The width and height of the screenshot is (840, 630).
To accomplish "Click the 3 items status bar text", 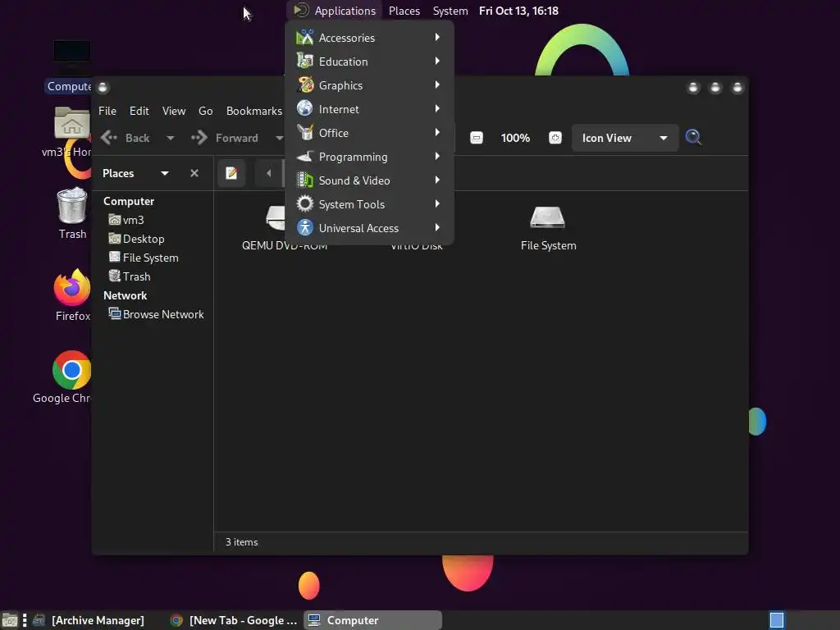I will pyautogui.click(x=242, y=542).
